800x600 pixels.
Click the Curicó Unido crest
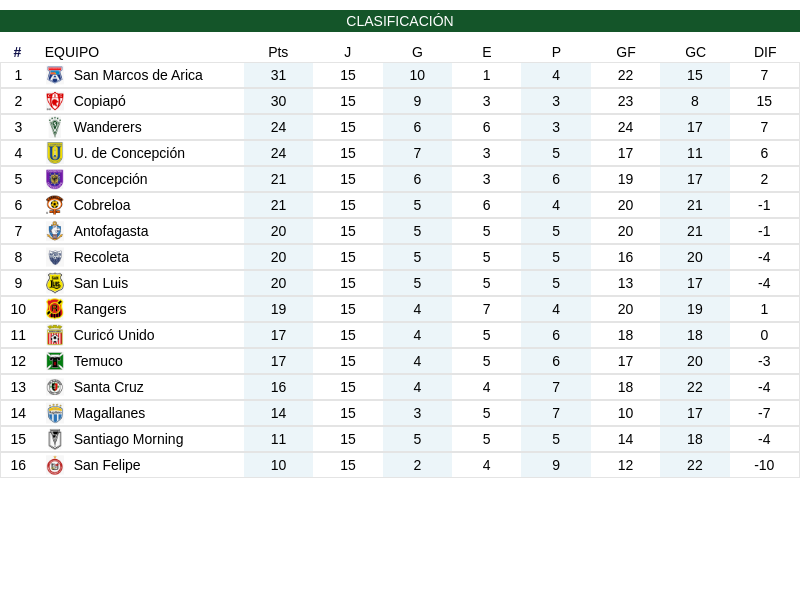(55, 335)
